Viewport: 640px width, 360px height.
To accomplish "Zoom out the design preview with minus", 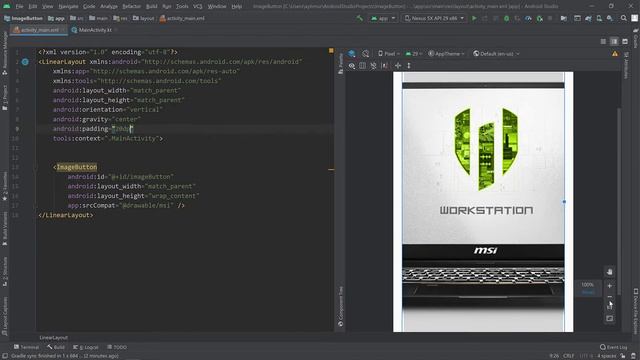I will 609,297.
